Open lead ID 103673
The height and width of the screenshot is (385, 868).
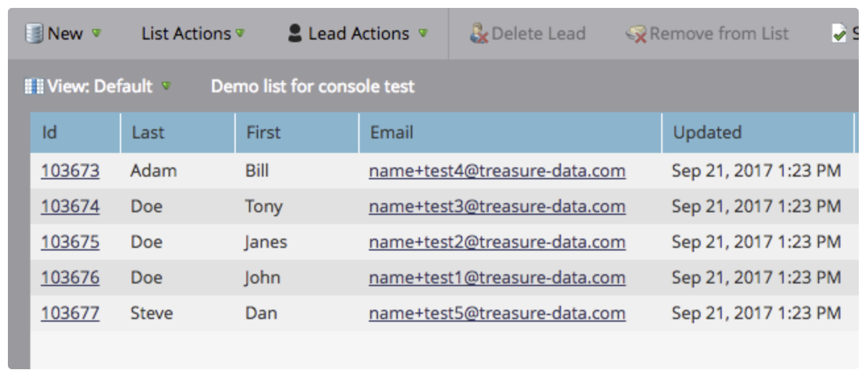click(x=70, y=171)
